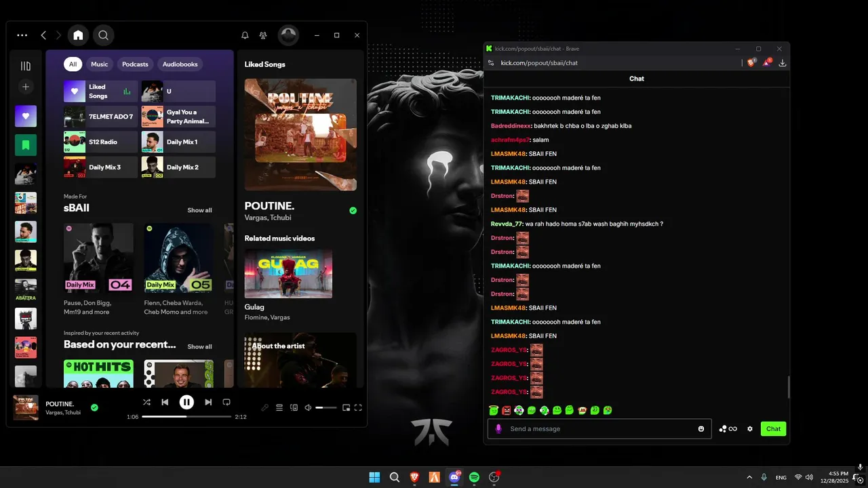Open the About the artist card
The width and height of the screenshot is (868, 488).
[x=300, y=360]
